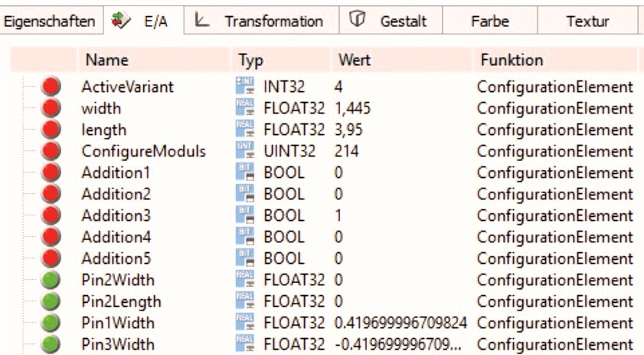Select the green indicator next to Pin1Width
644x355 pixels.
[51, 323]
